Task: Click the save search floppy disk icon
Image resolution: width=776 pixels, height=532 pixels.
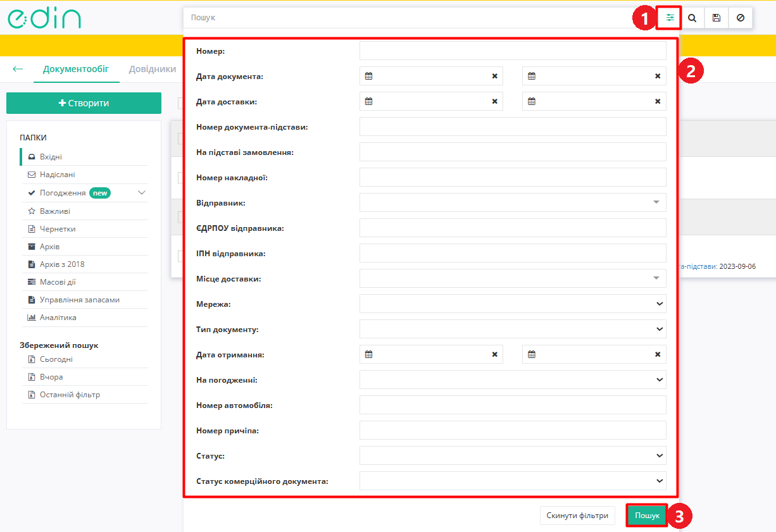Action: [x=717, y=18]
